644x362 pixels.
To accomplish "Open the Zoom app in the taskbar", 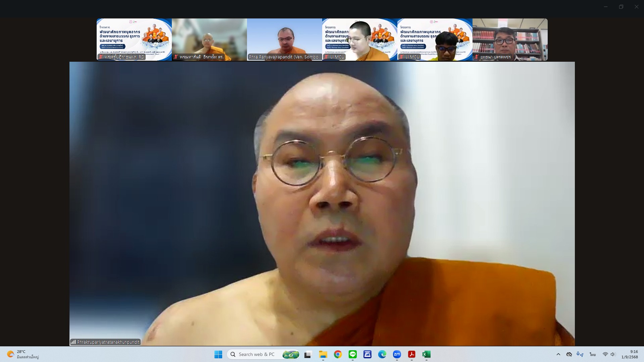I will pos(397,354).
